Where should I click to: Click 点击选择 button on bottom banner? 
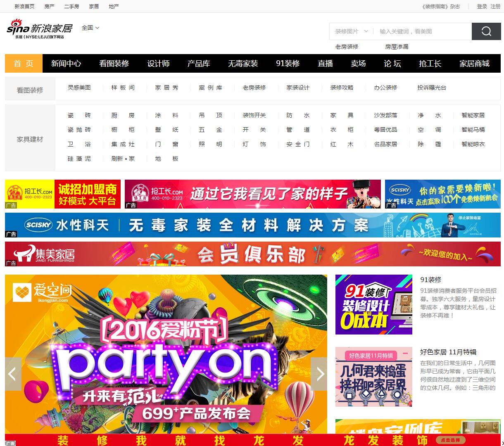(x=450, y=440)
